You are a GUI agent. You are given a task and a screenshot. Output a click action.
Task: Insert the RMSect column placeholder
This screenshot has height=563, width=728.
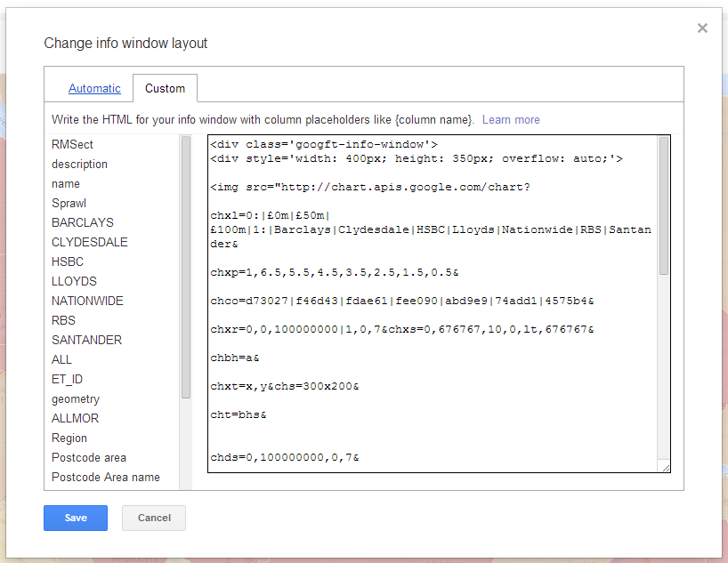click(72, 145)
